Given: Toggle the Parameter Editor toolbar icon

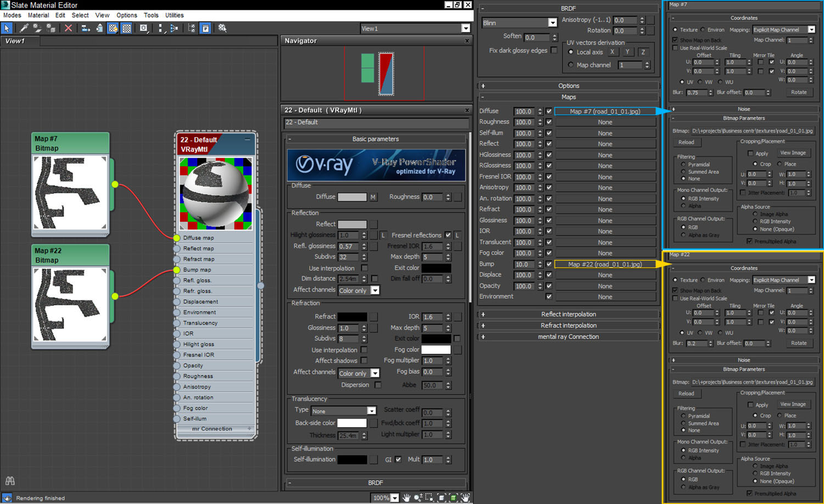Looking at the screenshot, I should pyautogui.click(x=205, y=28).
